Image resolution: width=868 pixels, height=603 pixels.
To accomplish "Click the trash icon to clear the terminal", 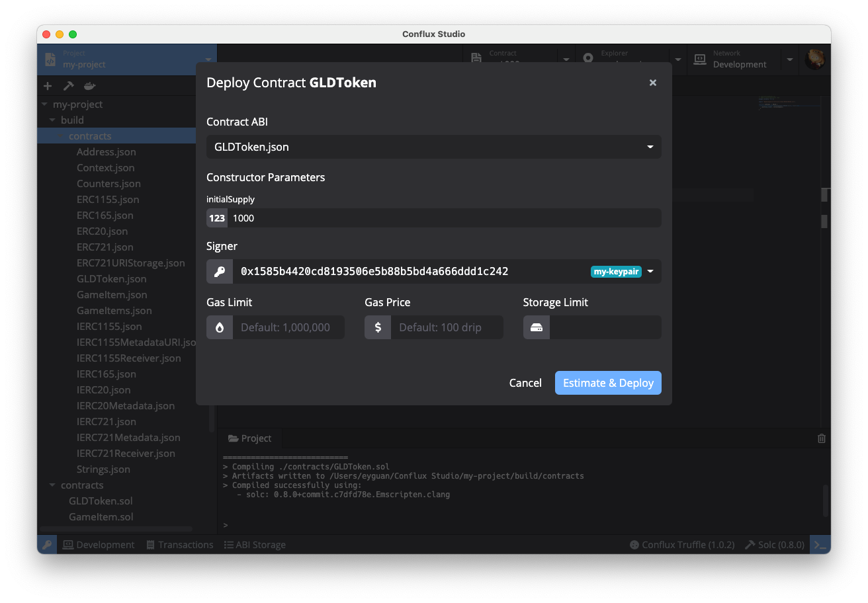I will pyautogui.click(x=821, y=438).
